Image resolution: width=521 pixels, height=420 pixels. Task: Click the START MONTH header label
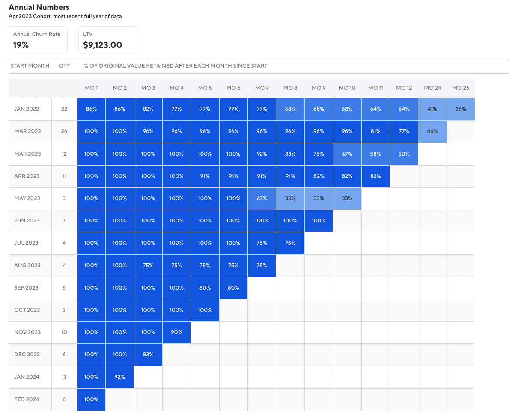30,66
